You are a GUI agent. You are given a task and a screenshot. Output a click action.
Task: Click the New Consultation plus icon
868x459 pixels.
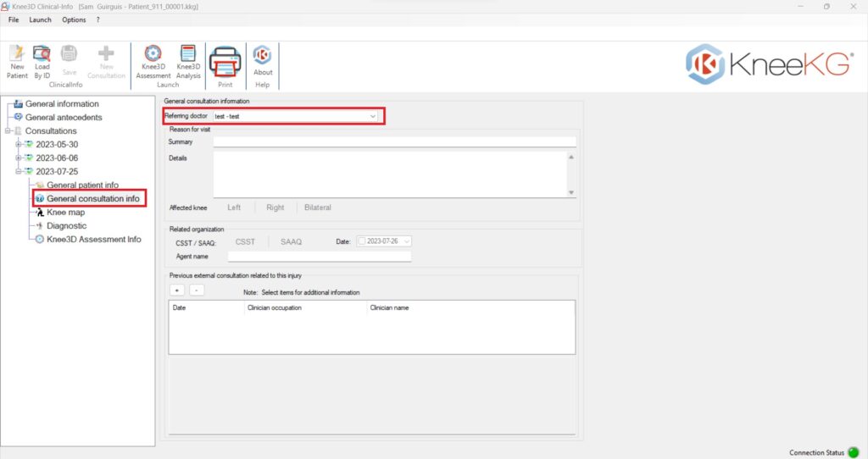point(106,53)
